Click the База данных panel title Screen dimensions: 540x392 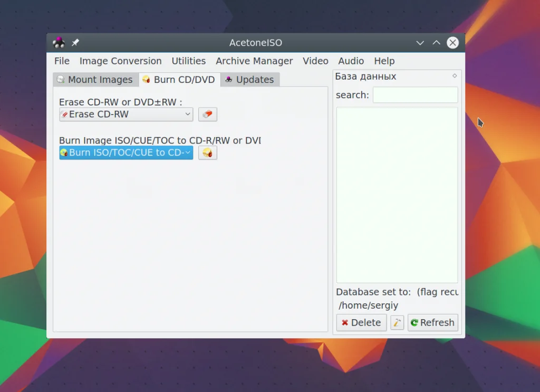click(x=365, y=77)
